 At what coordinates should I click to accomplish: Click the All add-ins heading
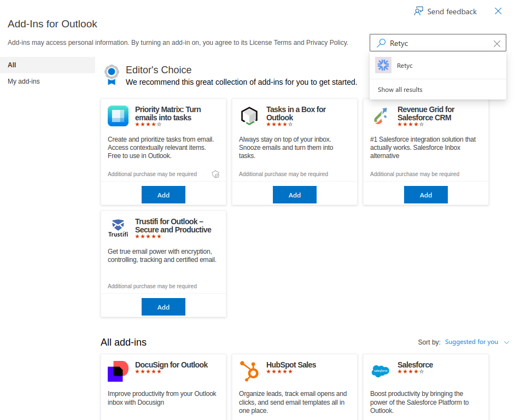pyautogui.click(x=124, y=342)
